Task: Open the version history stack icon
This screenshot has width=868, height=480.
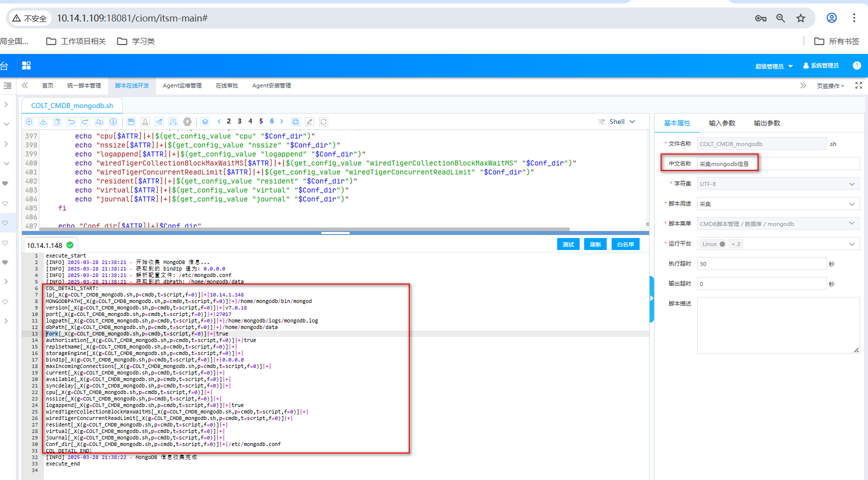Action: 205,121
